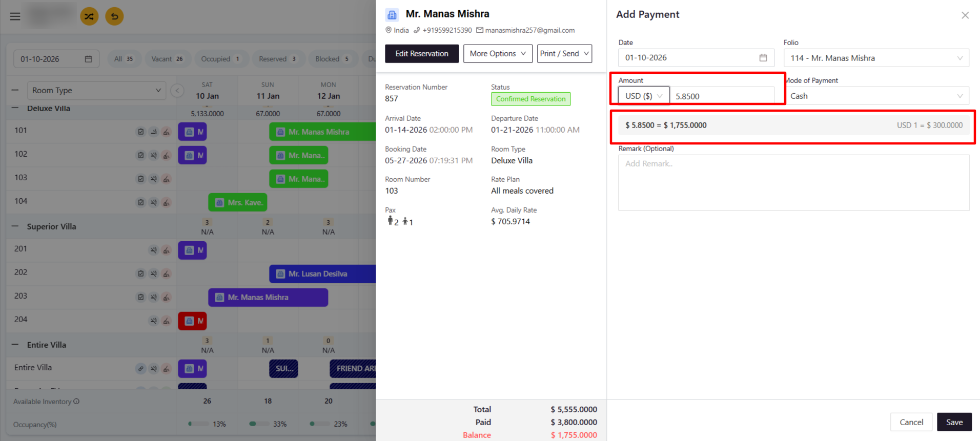980x441 pixels.
Task: Click the checklist icon for room 104
Action: tap(141, 202)
